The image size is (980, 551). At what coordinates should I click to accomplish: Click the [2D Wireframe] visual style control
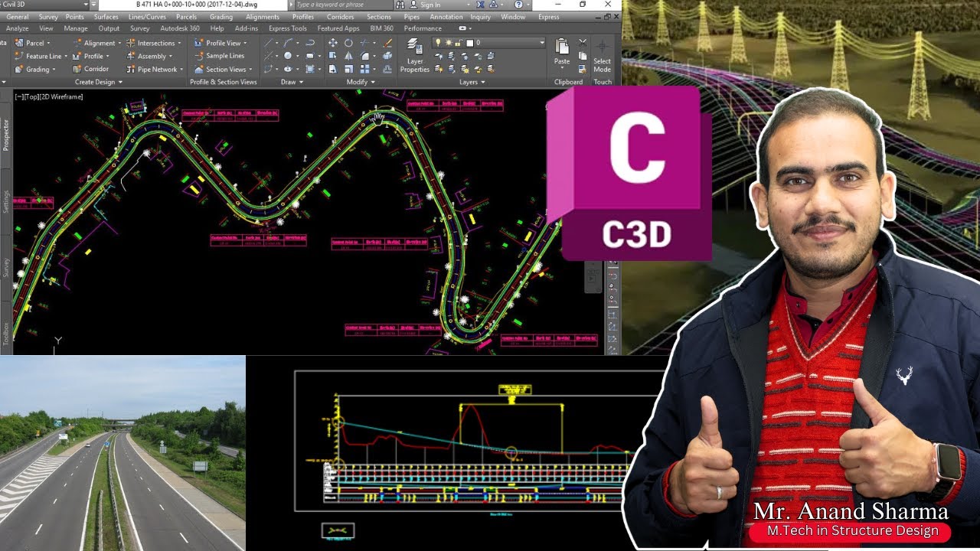point(62,96)
